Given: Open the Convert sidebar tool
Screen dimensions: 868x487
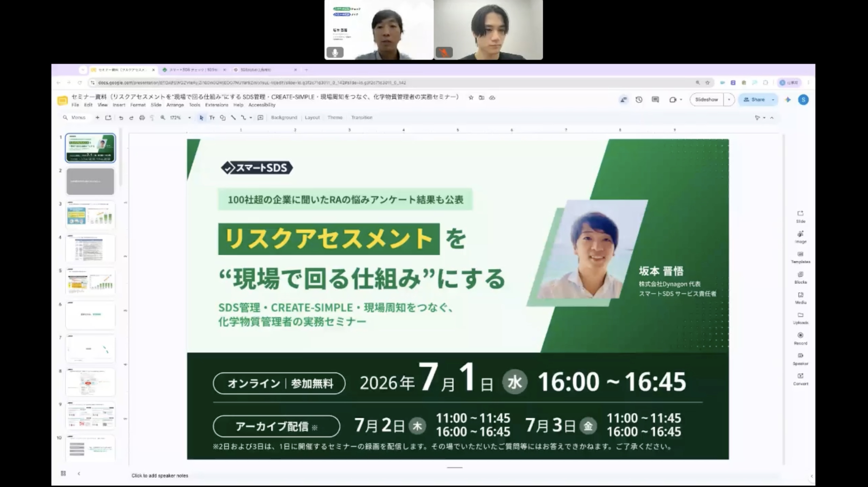Looking at the screenshot, I should pos(801,379).
